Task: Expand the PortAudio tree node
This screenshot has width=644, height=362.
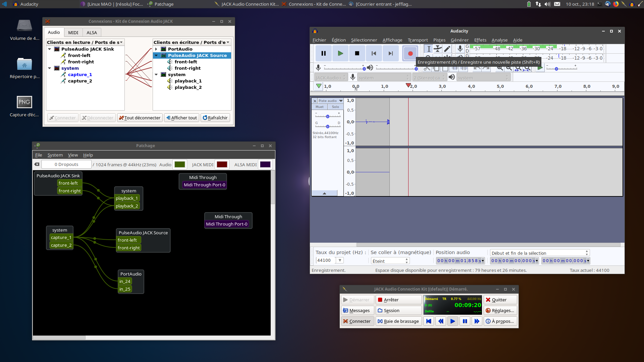Action: pyautogui.click(x=156, y=49)
